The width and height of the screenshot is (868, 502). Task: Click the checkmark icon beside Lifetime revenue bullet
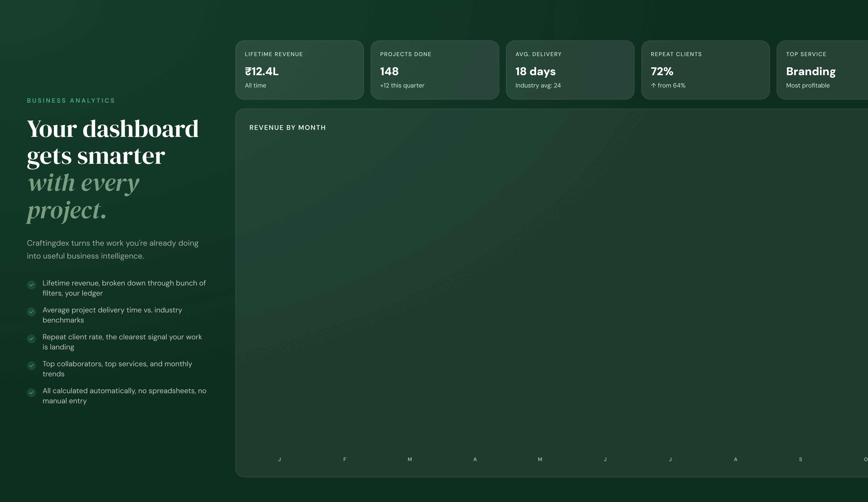(x=31, y=285)
